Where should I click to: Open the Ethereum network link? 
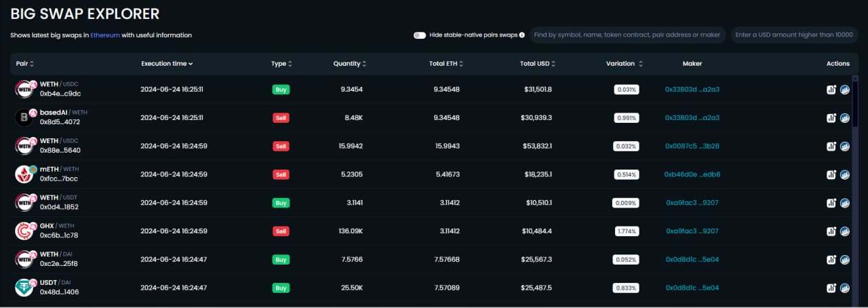(105, 35)
